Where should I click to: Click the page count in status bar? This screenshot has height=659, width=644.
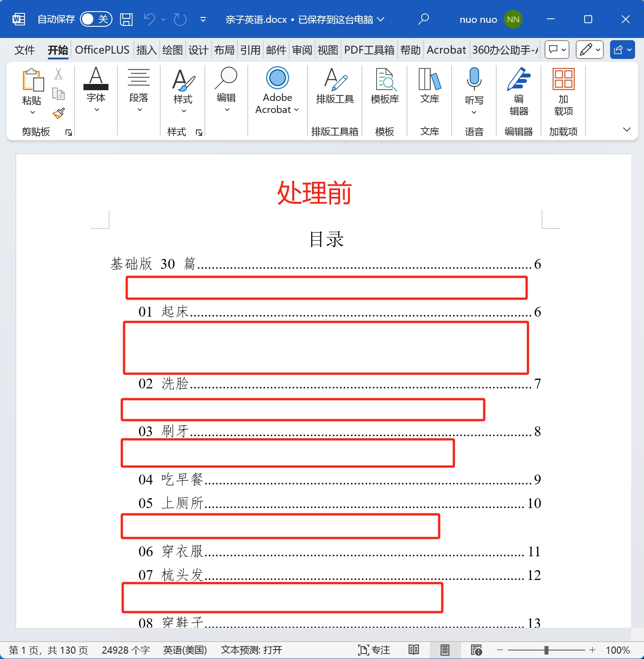(48, 650)
